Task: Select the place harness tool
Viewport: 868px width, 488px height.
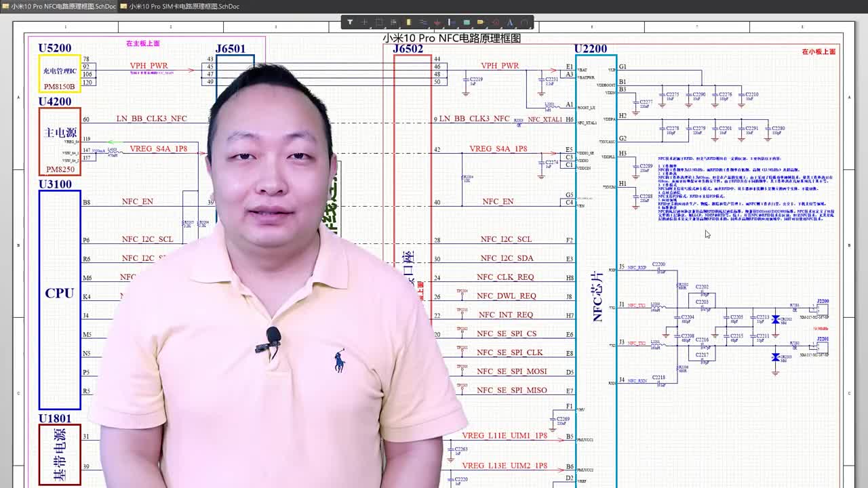Action: (x=452, y=22)
